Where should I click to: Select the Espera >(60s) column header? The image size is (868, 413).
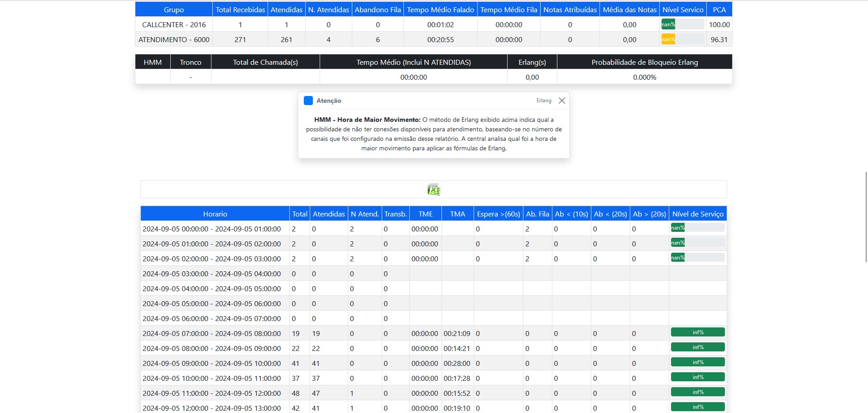point(498,214)
